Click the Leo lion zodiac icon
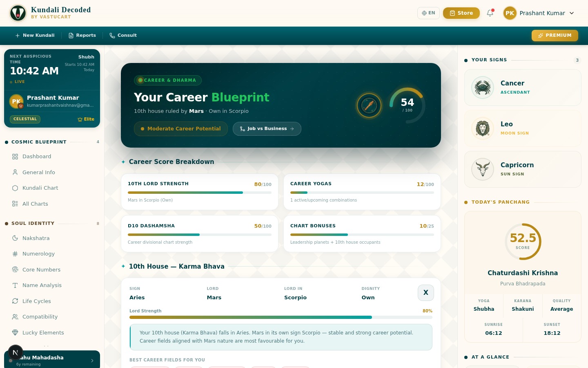Screen dimensions: 588x368 coord(483,128)
